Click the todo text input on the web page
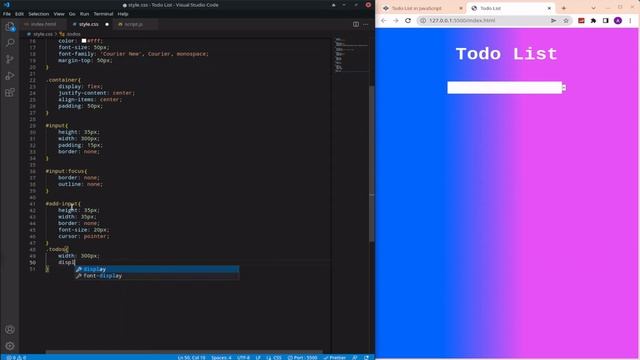This screenshot has width=640, height=360. (504, 88)
